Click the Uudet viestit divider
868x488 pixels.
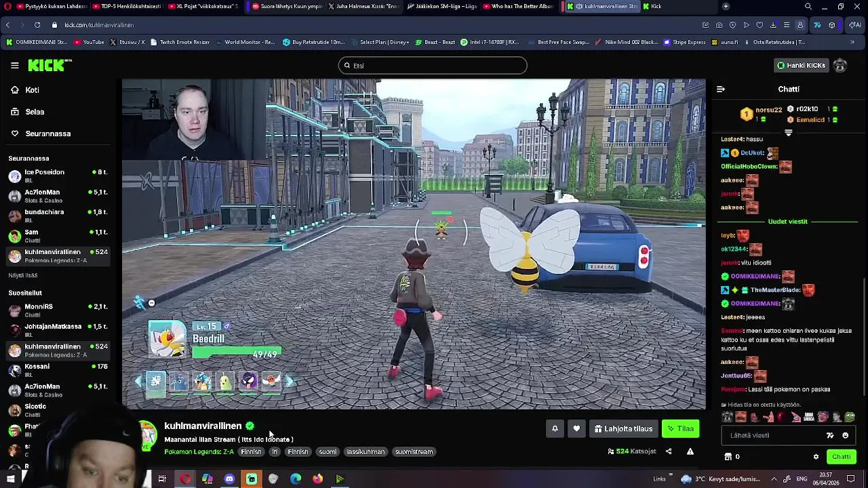[788, 222]
